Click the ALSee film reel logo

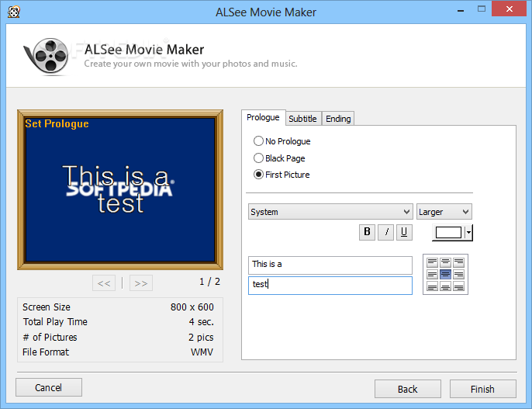(47, 56)
